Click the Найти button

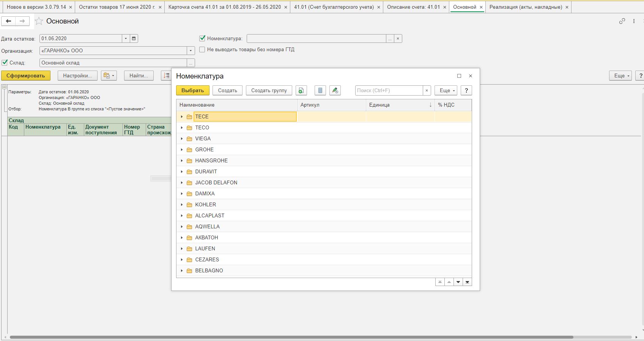click(x=139, y=75)
